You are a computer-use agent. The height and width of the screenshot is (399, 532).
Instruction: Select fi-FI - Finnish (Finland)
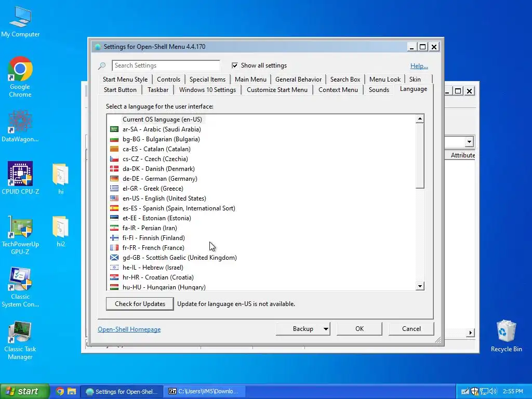[261, 238]
